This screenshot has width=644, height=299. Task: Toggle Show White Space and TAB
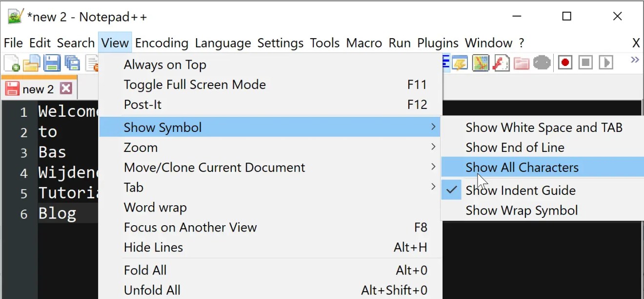(x=543, y=128)
